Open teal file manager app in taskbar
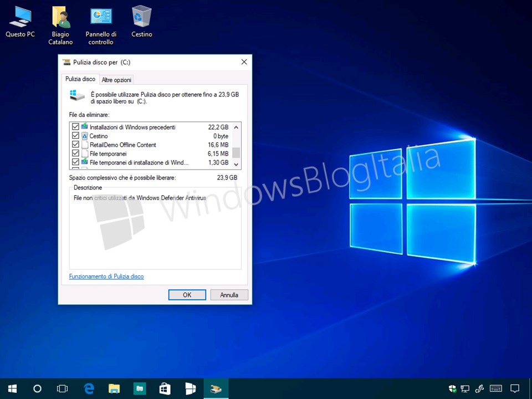 pos(140,388)
